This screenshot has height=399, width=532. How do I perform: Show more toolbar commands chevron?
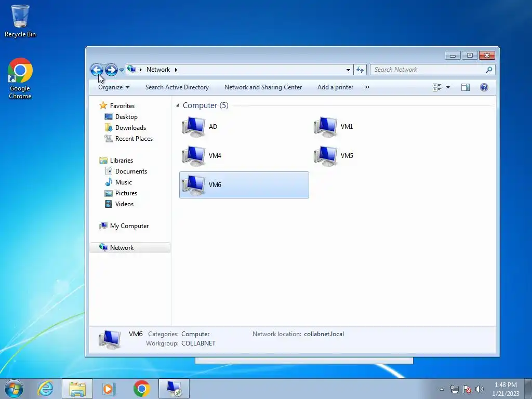[367, 87]
